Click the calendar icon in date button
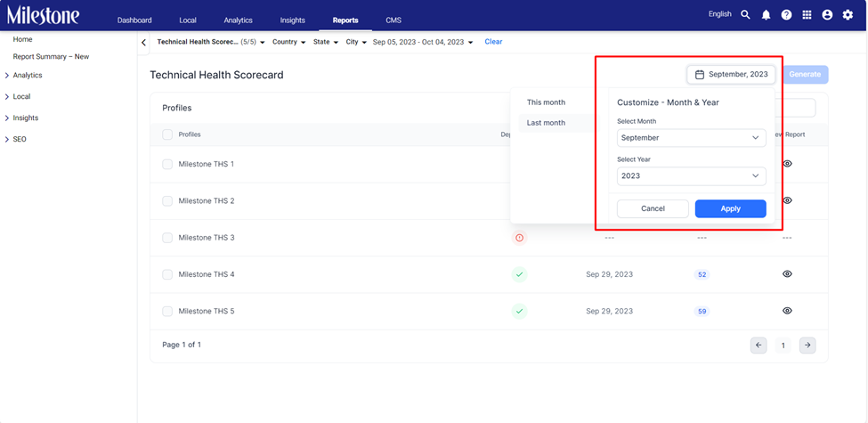The width and height of the screenshot is (868, 423). point(699,74)
